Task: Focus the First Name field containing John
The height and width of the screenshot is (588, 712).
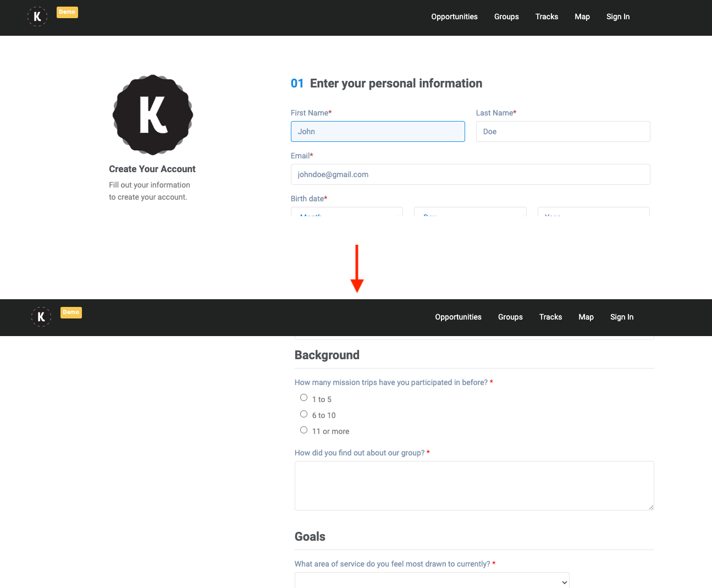Action: pos(378,131)
